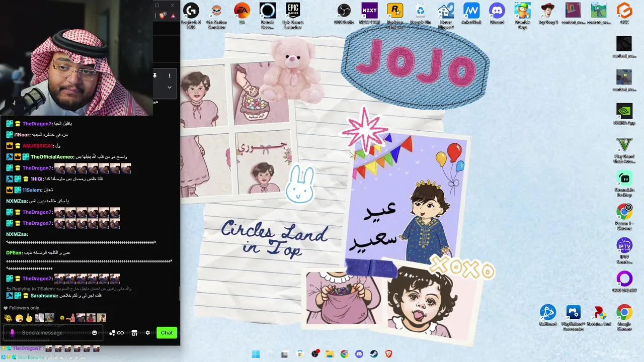644x362 pixels.
Task: Open Chrome from taskbar
Action: (344, 354)
